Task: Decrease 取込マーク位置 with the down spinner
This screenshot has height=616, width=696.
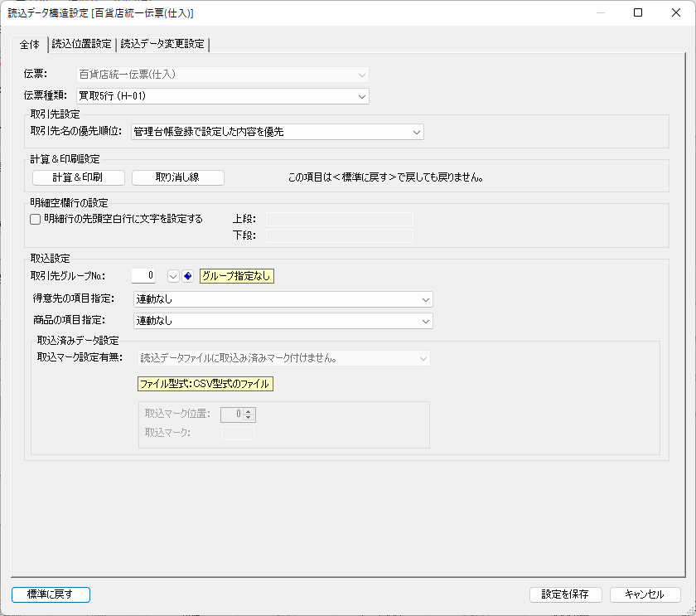Action: (249, 418)
